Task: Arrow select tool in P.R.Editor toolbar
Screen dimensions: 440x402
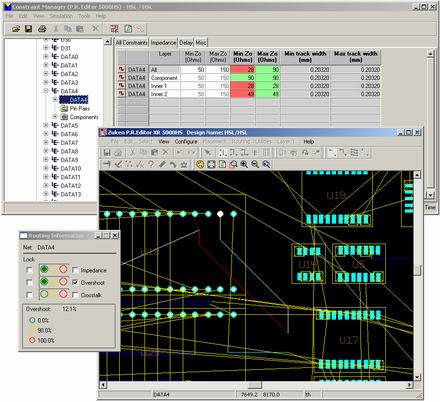Action: 207,153
